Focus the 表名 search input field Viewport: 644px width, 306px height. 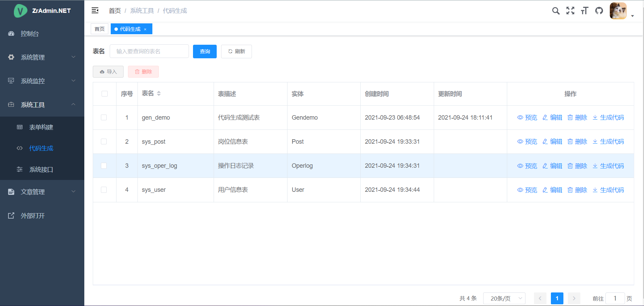[149, 52]
